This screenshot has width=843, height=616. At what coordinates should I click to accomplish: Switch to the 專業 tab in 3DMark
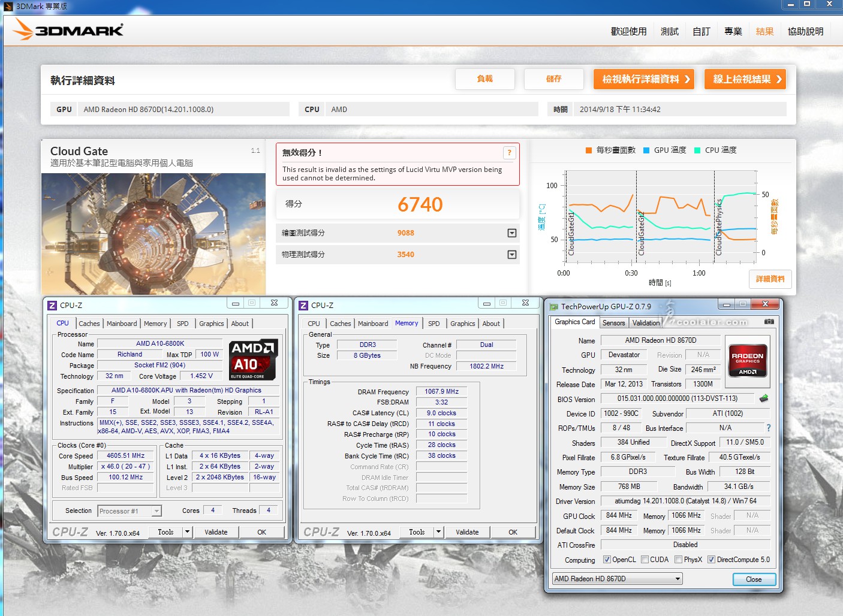coord(733,31)
